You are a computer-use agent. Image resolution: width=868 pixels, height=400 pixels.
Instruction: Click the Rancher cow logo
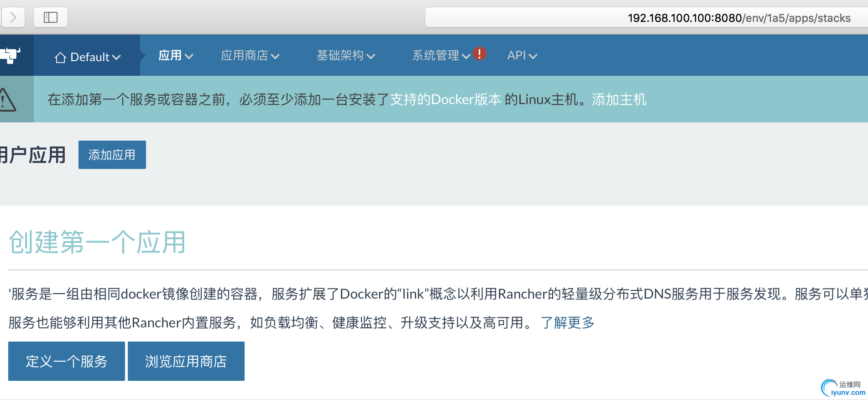[10, 55]
